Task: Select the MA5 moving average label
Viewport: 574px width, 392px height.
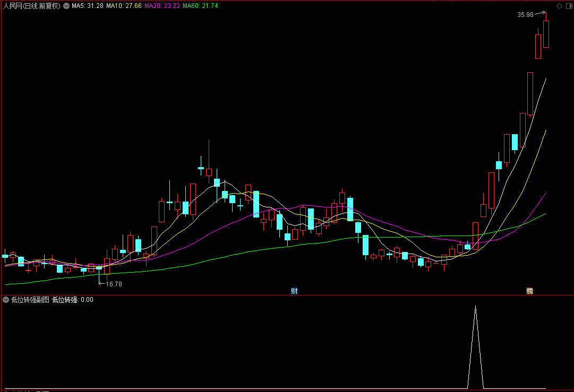Action: click(88, 6)
